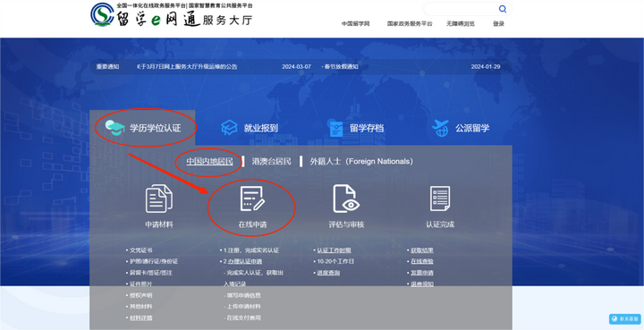Viewport: 644px width, 330px height.
Task: Click the 认证完成 checklist icon
Action: tap(440, 199)
